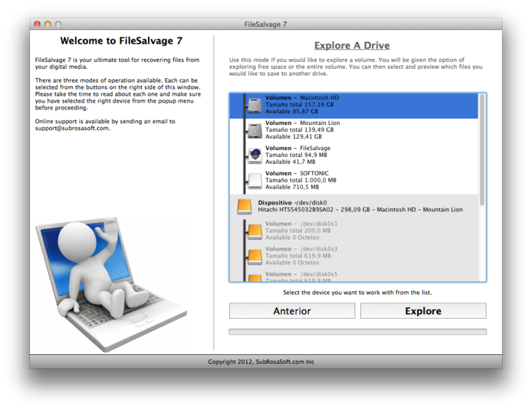Select the Macintosh HD volume row
The width and height of the screenshot is (532, 410).
(x=353, y=106)
